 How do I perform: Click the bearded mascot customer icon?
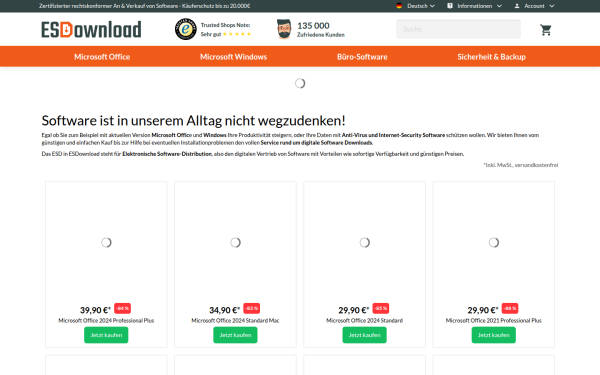pos(284,29)
